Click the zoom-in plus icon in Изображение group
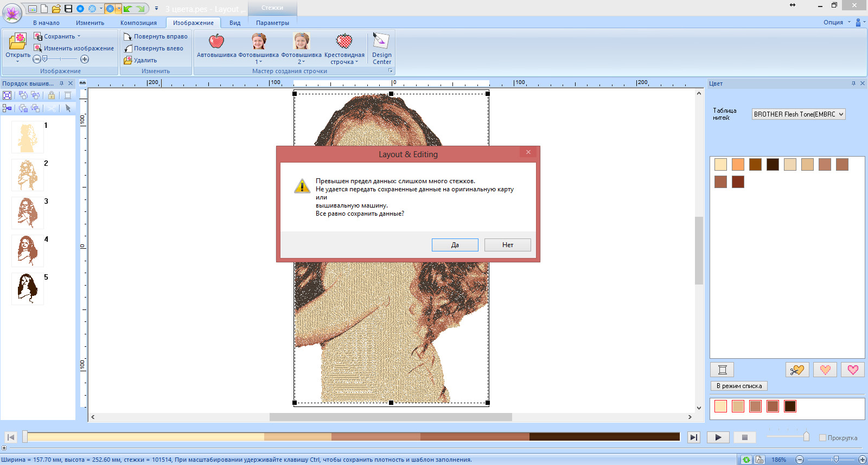 coord(85,59)
